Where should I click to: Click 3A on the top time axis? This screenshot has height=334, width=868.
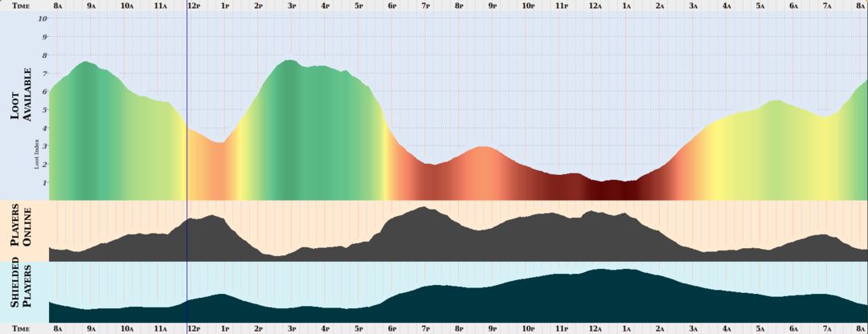[x=693, y=6]
